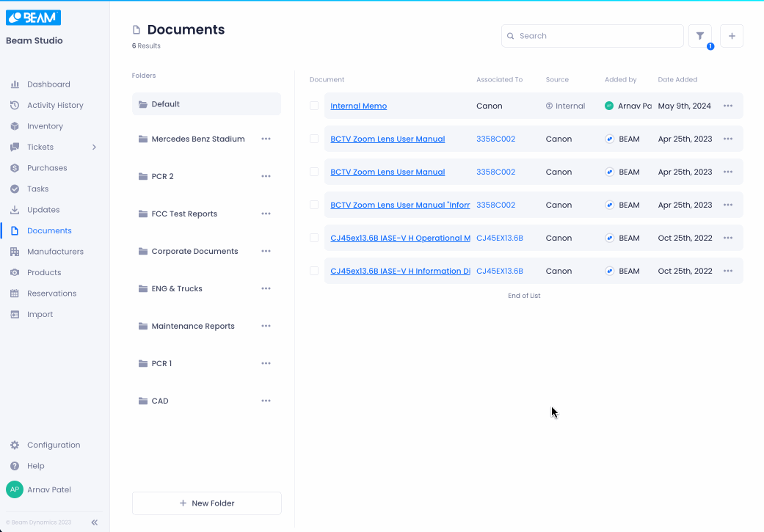Image resolution: width=764 pixels, height=532 pixels.
Task: Open more options for Mercedes Benz Stadium folder
Action: (266, 139)
